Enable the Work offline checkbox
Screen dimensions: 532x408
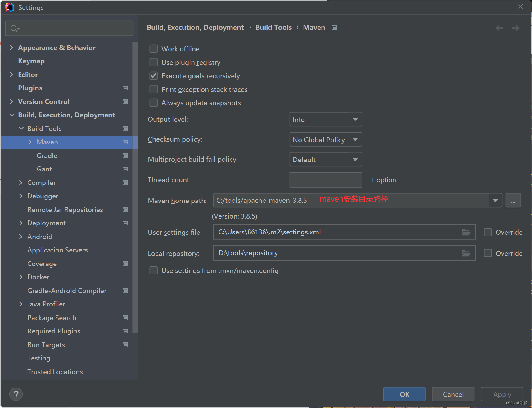coord(153,48)
